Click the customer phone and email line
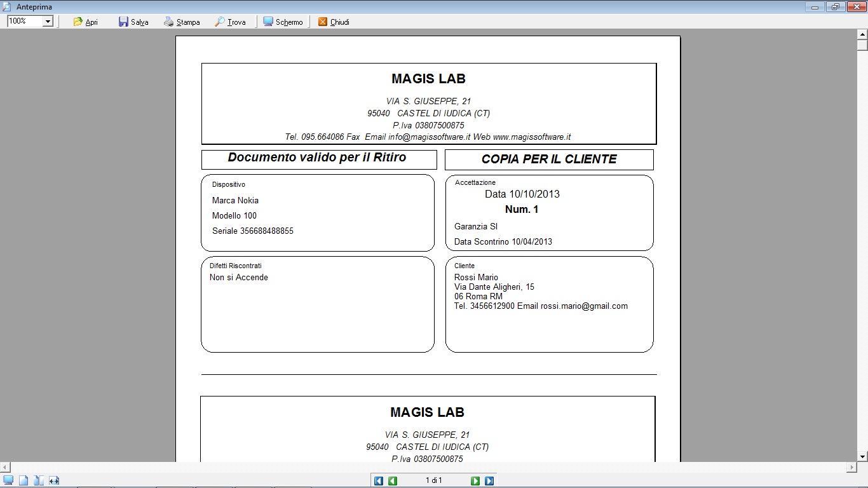 [541, 306]
